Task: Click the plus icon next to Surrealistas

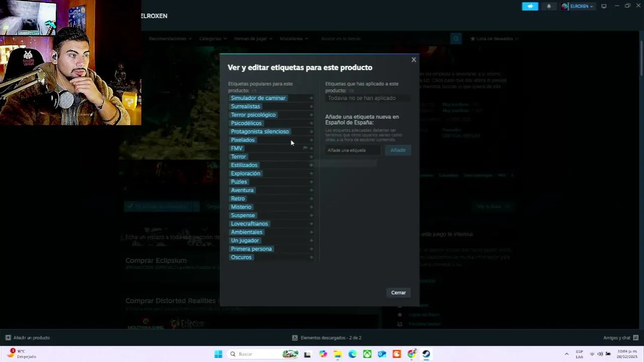Action: (x=311, y=107)
